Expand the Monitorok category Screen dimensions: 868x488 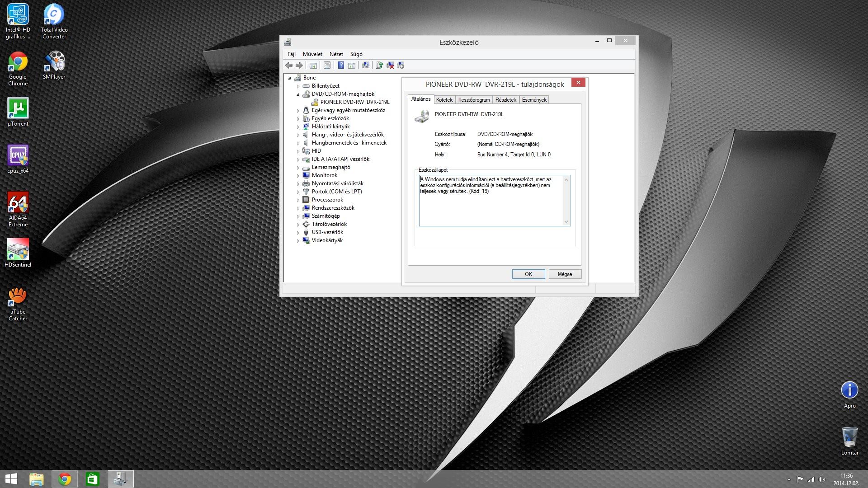coord(298,175)
